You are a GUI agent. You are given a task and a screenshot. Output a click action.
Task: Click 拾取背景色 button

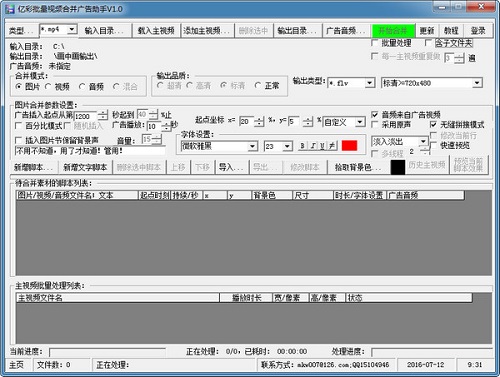[x=358, y=167]
